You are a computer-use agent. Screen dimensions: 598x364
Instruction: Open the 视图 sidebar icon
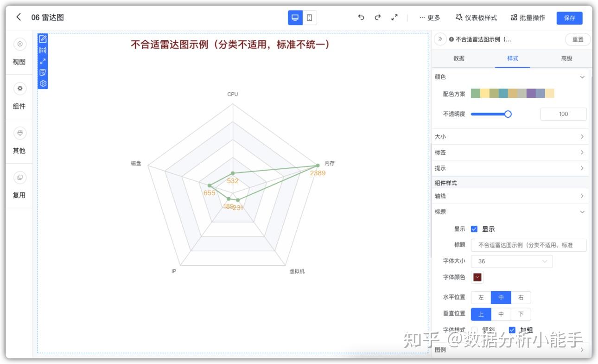tap(19, 45)
